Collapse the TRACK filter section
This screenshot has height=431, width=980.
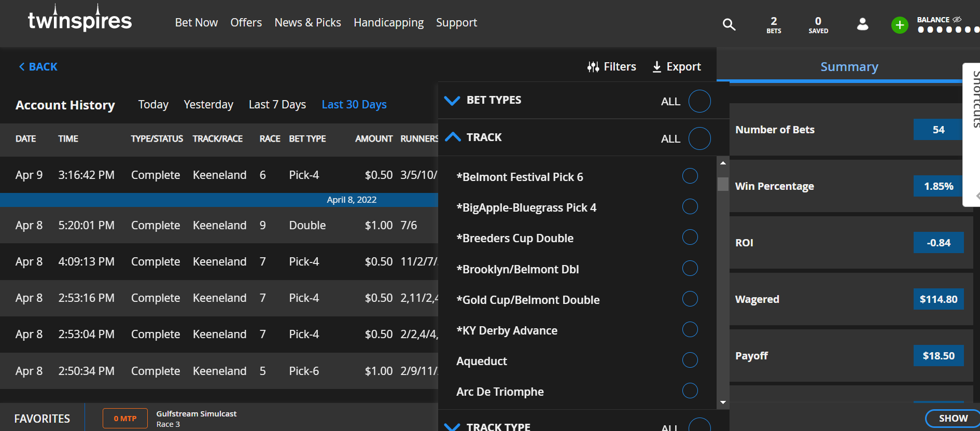[x=452, y=137]
